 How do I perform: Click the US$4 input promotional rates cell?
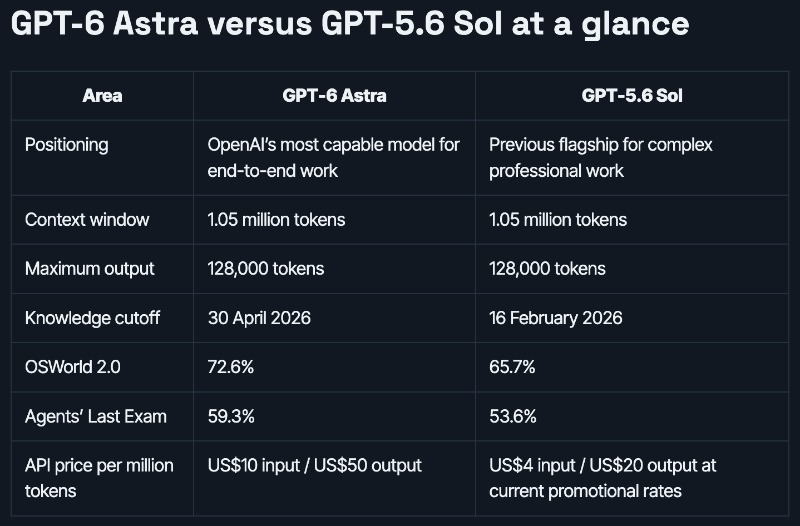pyautogui.click(x=603, y=478)
